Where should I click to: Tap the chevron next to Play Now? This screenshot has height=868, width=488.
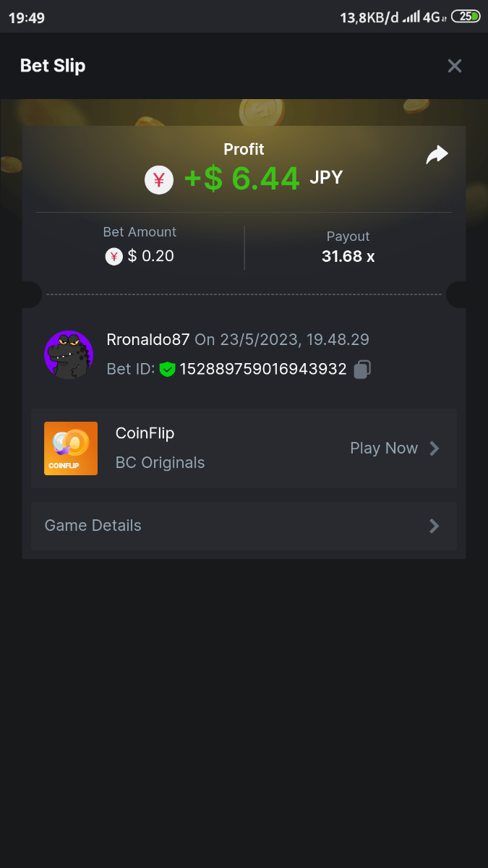tap(435, 448)
